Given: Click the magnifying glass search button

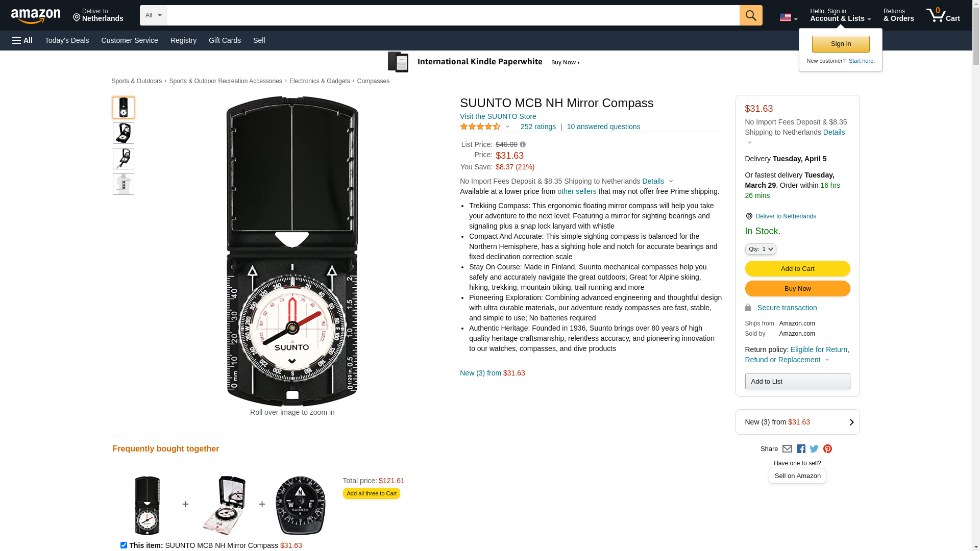Looking at the screenshot, I should [750, 15].
